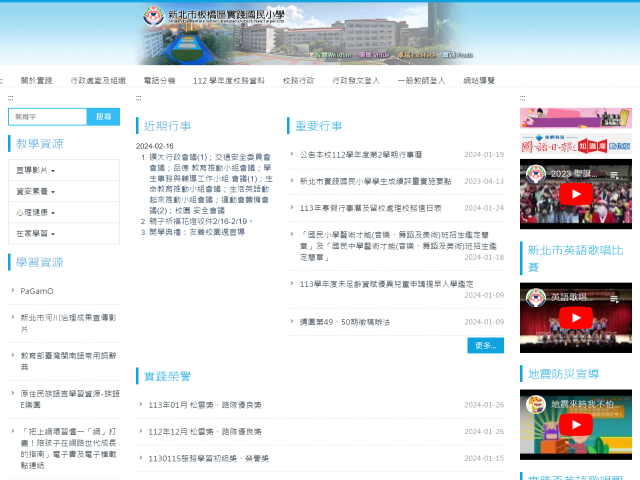Open the 一般教師登入 menu item

tap(421, 80)
